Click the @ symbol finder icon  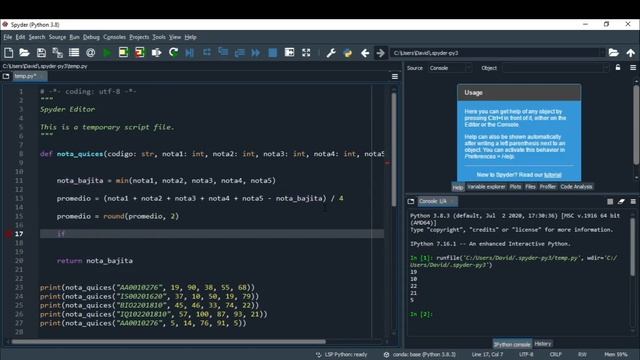click(x=91, y=53)
